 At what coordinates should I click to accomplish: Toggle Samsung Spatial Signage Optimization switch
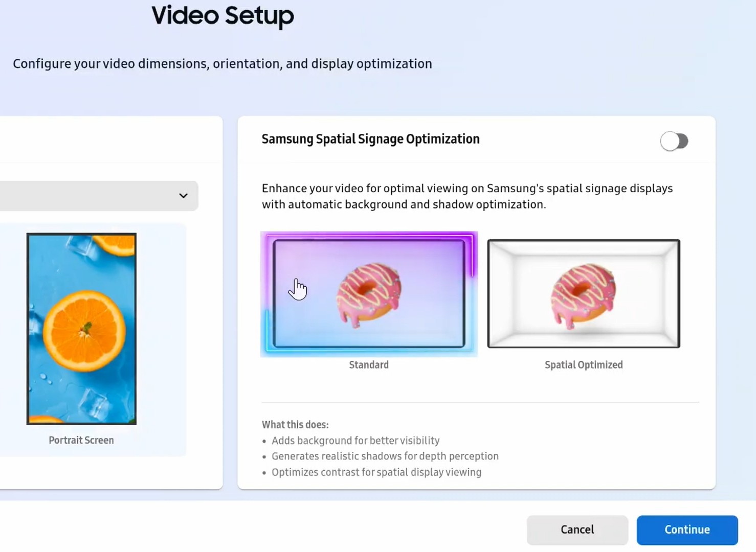(x=674, y=141)
